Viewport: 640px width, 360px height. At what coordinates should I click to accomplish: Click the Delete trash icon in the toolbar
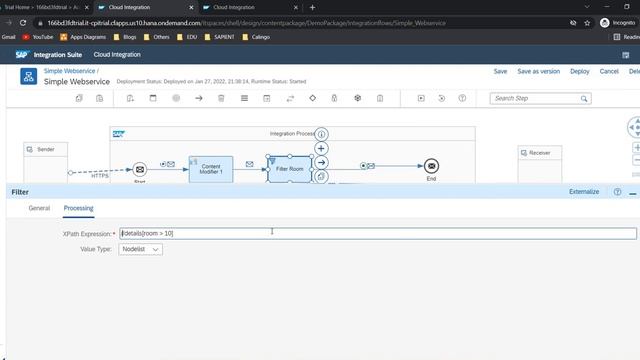coord(221,98)
